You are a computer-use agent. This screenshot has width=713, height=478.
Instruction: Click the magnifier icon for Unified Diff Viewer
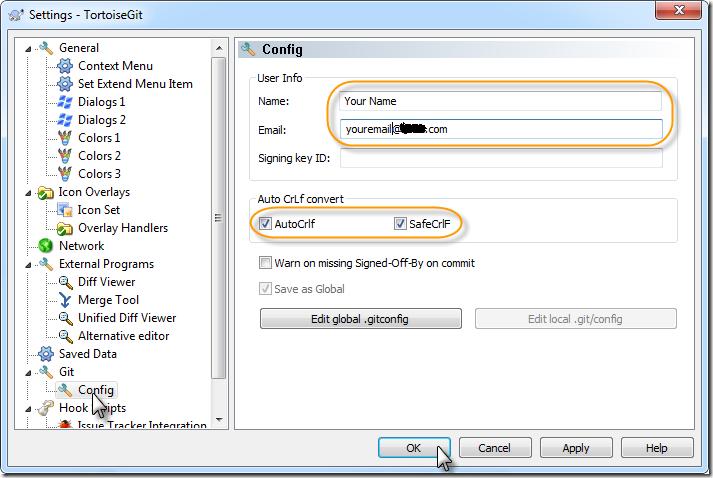(65, 318)
